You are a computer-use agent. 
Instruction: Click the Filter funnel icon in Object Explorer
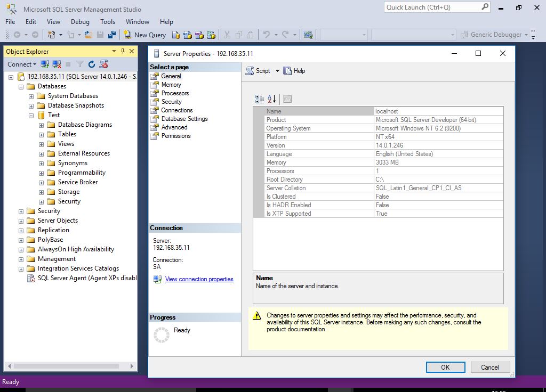coord(80,64)
